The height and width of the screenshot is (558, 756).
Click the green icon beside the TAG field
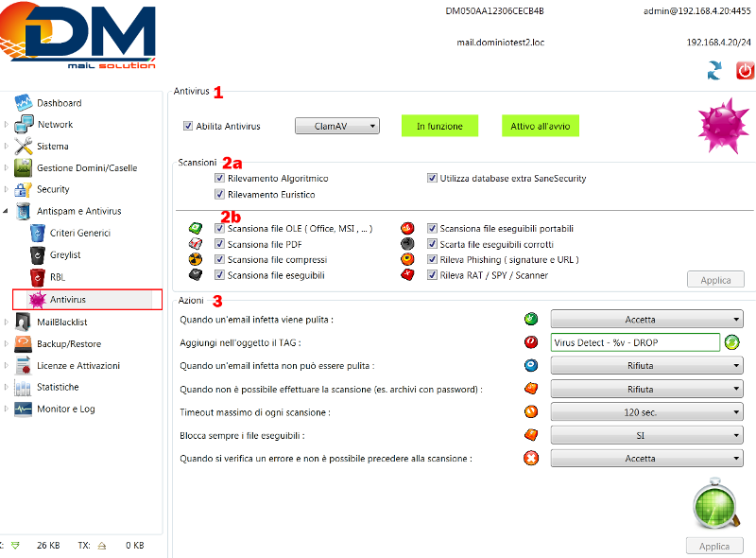pyautogui.click(x=732, y=342)
